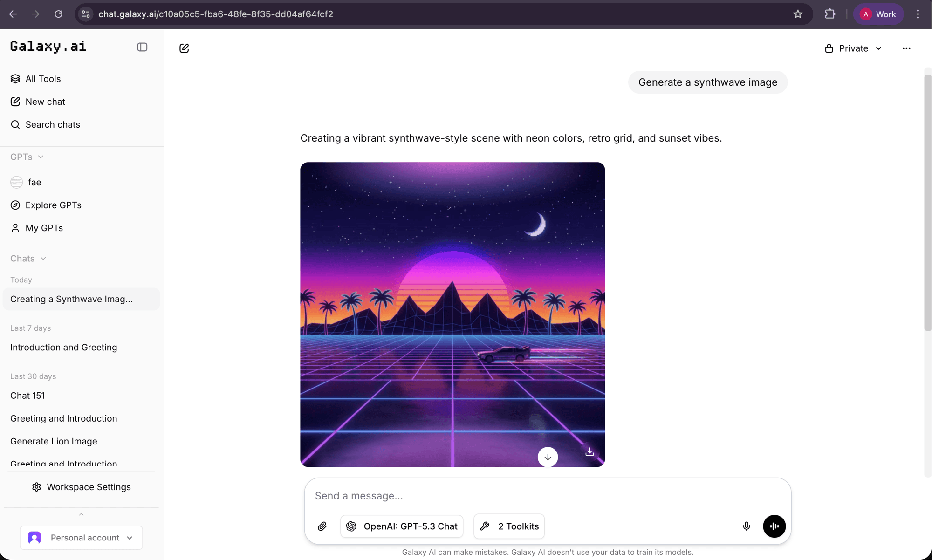Collapse the sidebar panel icon
The image size is (932, 560).
pyautogui.click(x=142, y=47)
